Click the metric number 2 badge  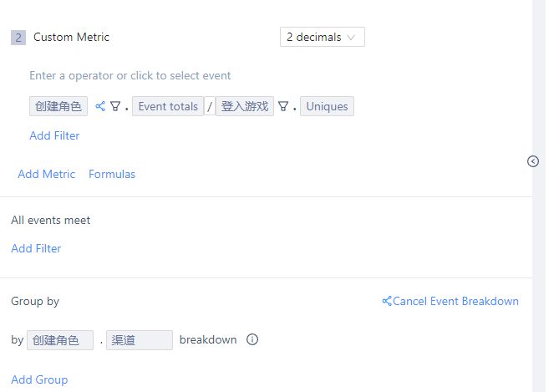point(18,38)
